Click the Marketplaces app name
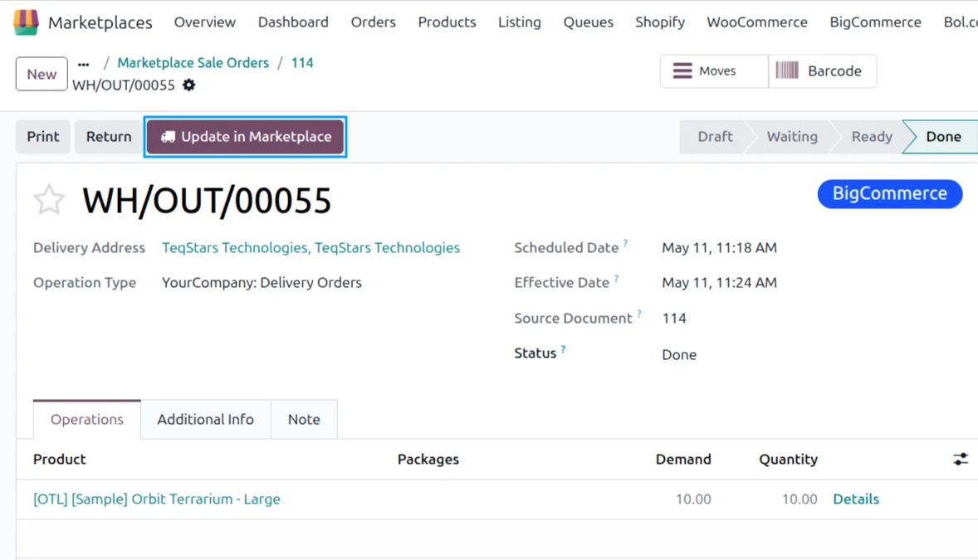Viewport: 978px width, 560px height. 100,23
